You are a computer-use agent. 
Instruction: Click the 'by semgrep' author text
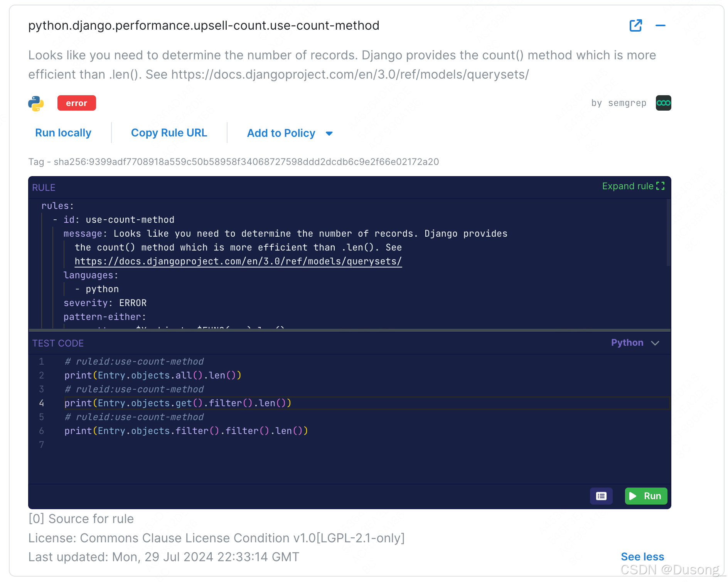[x=618, y=103]
